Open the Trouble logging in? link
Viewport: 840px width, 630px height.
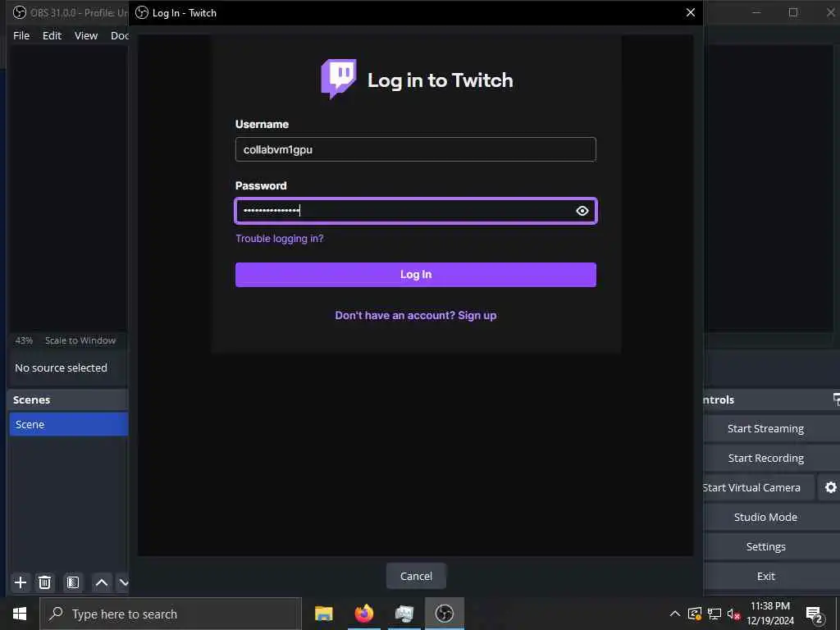pos(280,239)
